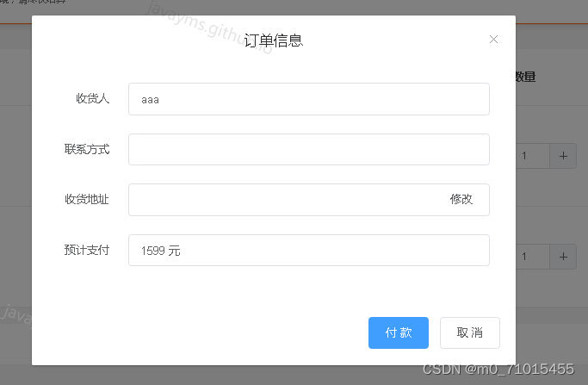Click the blue 付款 button
This screenshot has height=385, width=588.
pyautogui.click(x=399, y=332)
